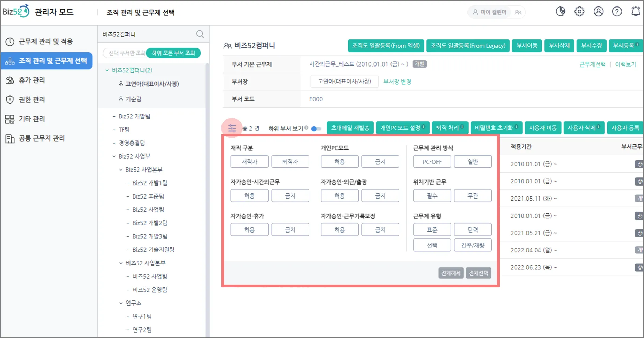This screenshot has height=338, width=644.
Task: Collapse the Biz52 사업부 tree node
Action: click(x=114, y=156)
